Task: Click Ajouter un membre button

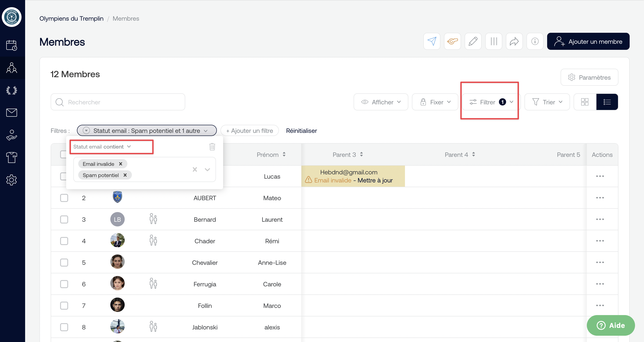Action: 588,41
